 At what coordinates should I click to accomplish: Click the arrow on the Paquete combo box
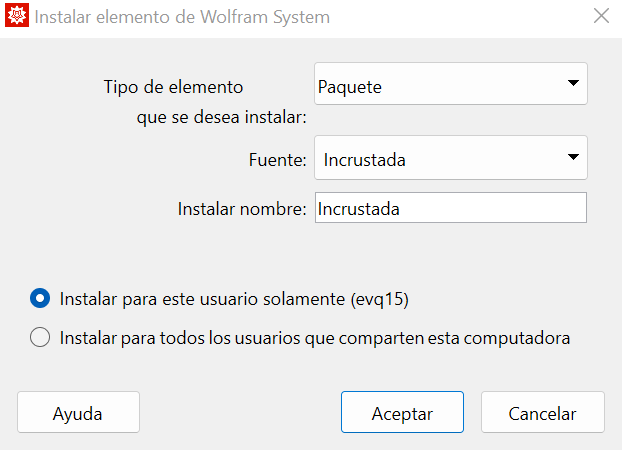click(573, 84)
